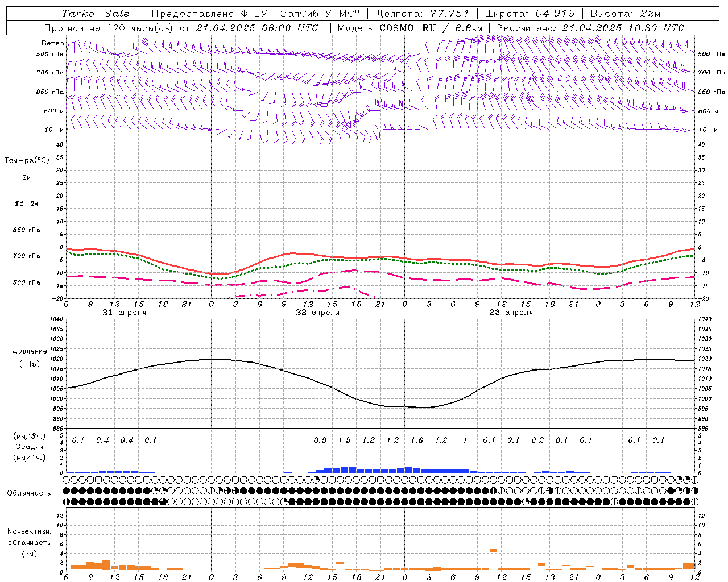The height and width of the screenshot is (582, 728).
Task: Click the solid 2м temperature legend line
Action: 26,184
